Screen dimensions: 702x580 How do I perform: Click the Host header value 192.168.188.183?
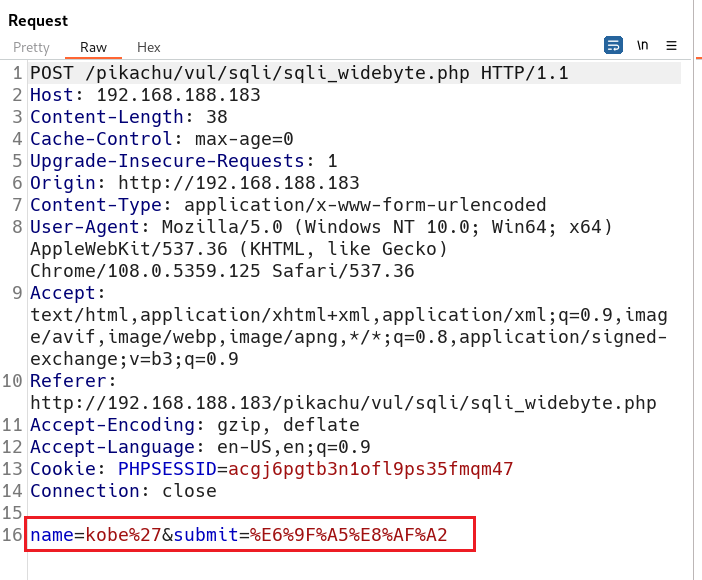point(178,95)
